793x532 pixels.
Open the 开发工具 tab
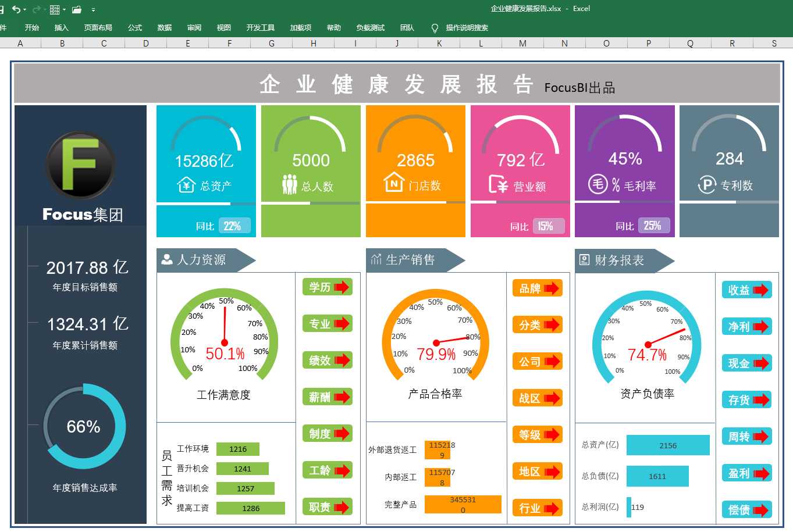pyautogui.click(x=261, y=27)
